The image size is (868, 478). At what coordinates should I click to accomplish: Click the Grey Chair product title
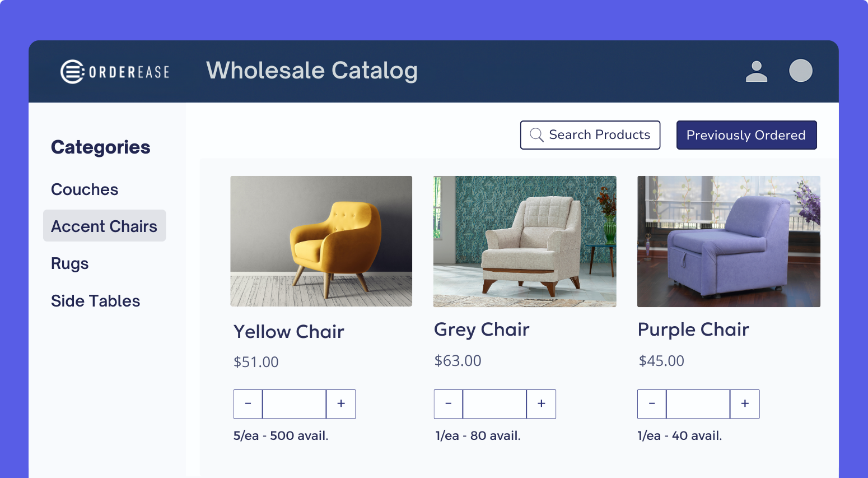click(482, 330)
